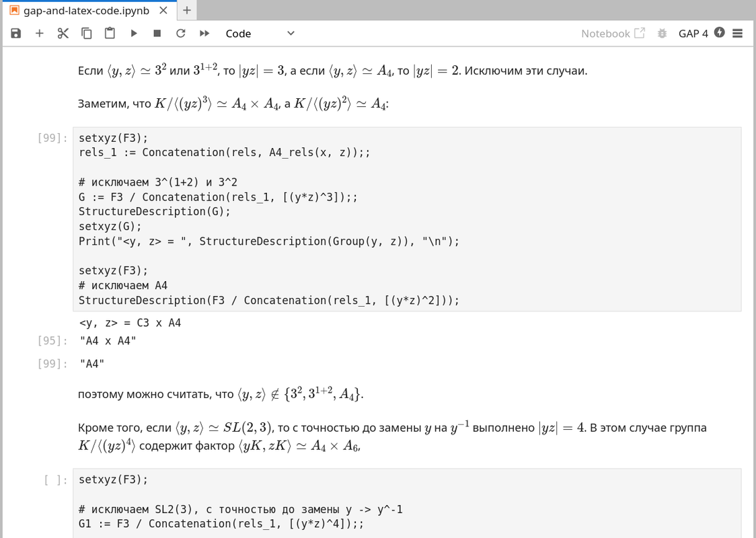Click the unexecuted code cell with setxyz(F3)
The image size is (756, 538).
coord(407,503)
